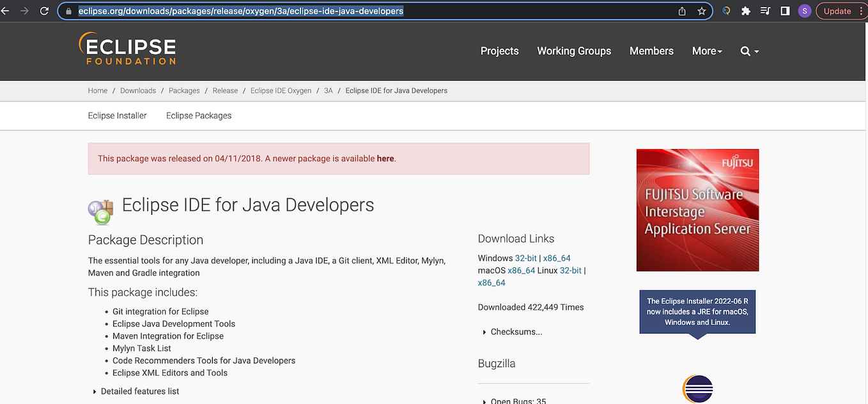This screenshot has width=868, height=404.
Task: Click the Eclipse sphere logo in the sidebar
Action: tap(697, 389)
